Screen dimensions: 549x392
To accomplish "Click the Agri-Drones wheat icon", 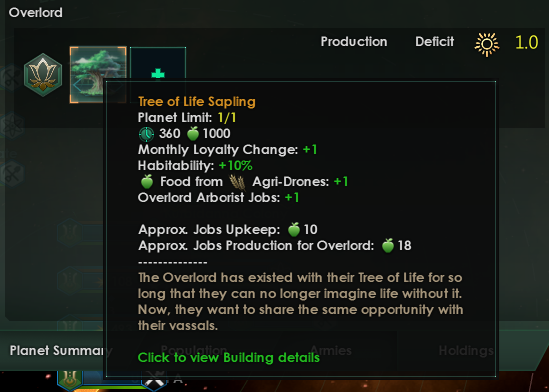I will point(237,182).
